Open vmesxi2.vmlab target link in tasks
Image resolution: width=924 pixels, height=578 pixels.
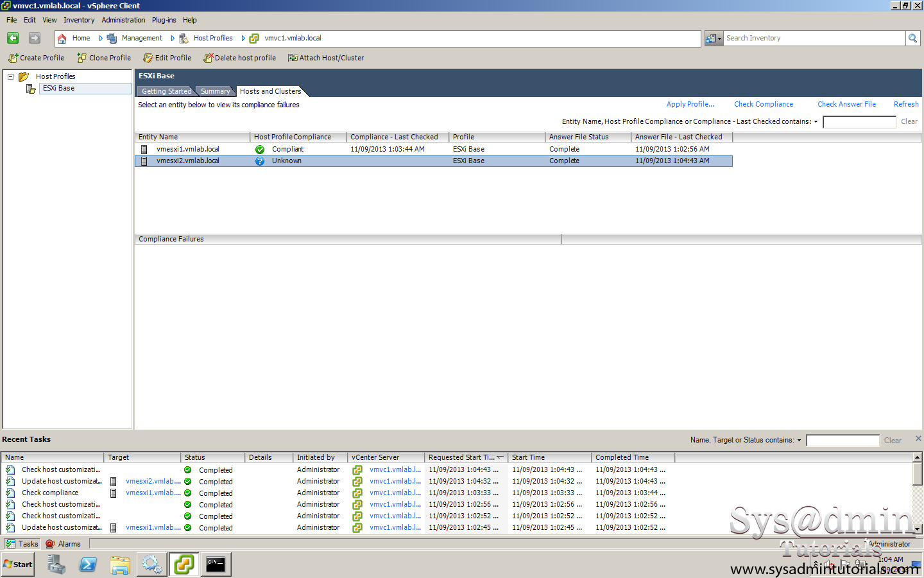tap(153, 481)
